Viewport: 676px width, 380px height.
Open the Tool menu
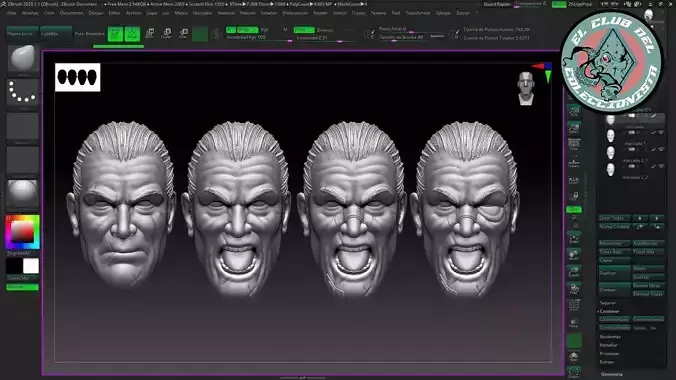pyautogui.click(x=396, y=13)
